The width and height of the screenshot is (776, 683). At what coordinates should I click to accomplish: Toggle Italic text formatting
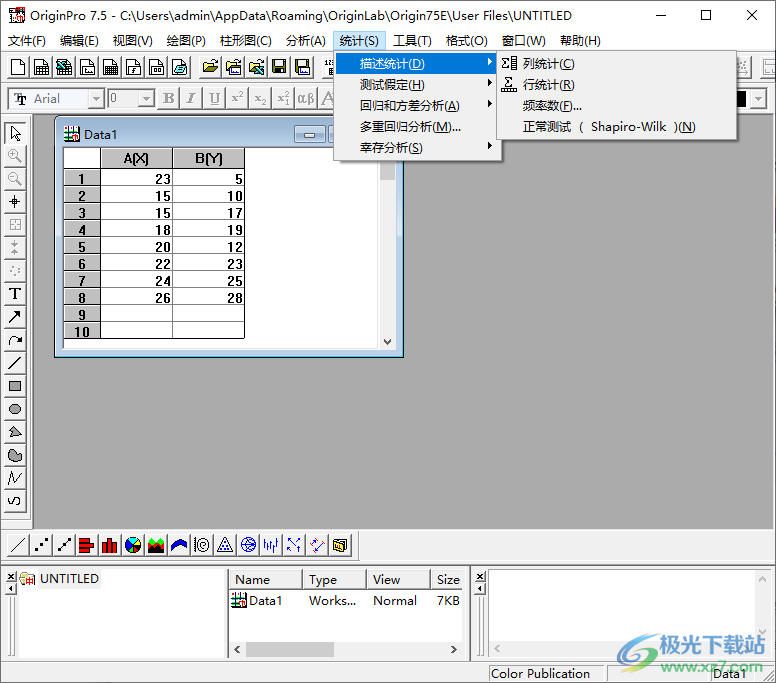[191, 98]
